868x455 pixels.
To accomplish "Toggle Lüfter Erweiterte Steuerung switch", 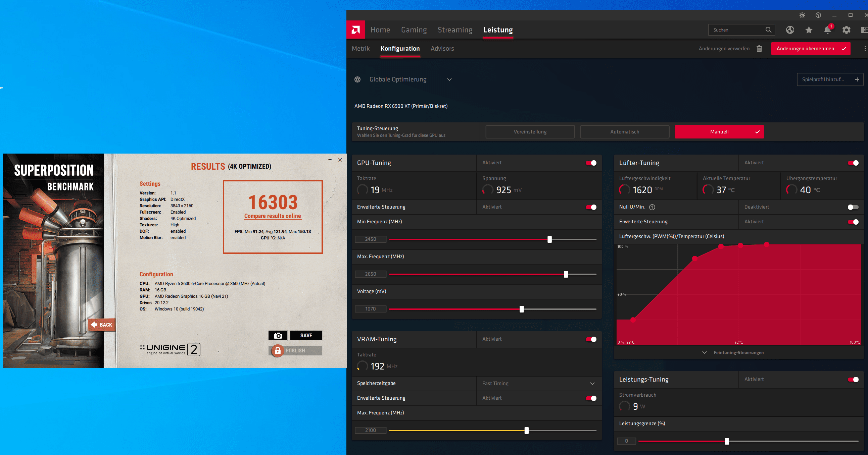I will [853, 222].
